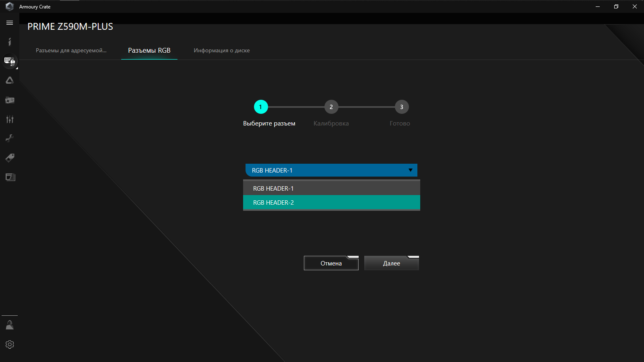644x362 pixels.
Task: Open the News icon in sidebar
Action: pyautogui.click(x=10, y=177)
